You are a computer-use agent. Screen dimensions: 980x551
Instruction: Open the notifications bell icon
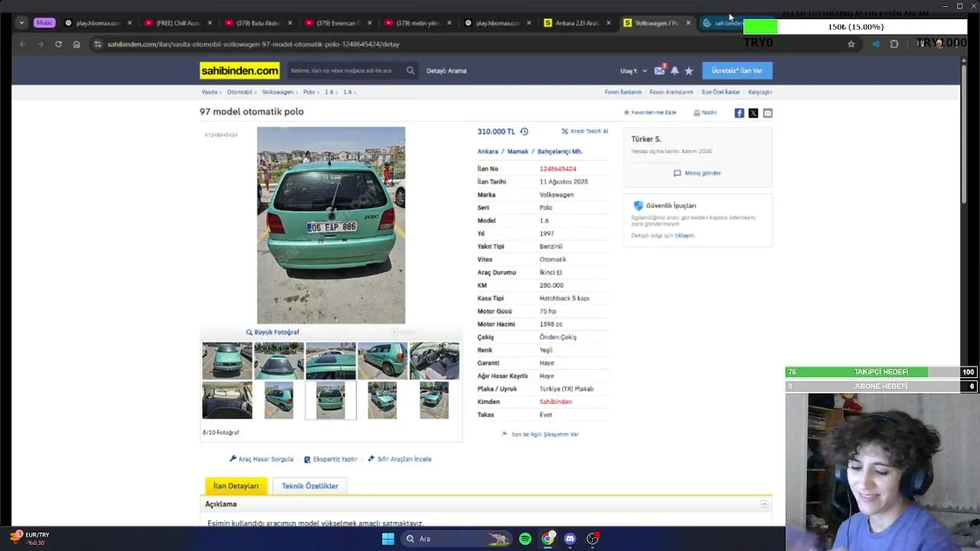point(675,70)
